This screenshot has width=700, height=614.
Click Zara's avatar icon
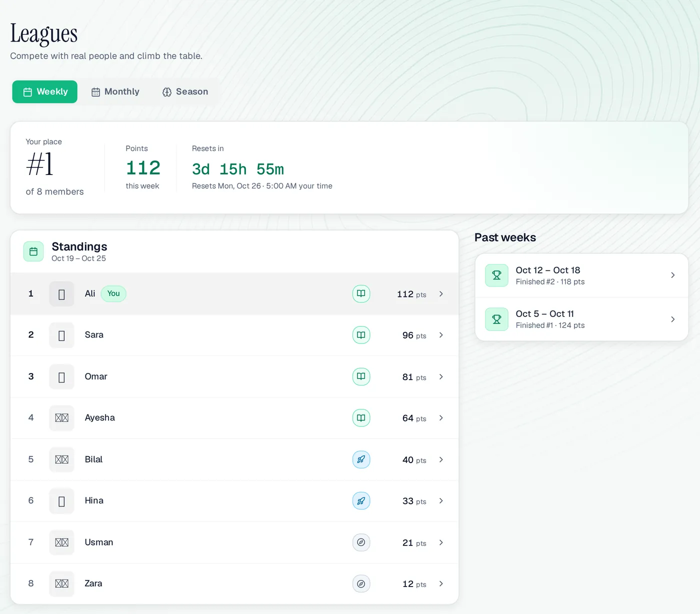(61, 583)
